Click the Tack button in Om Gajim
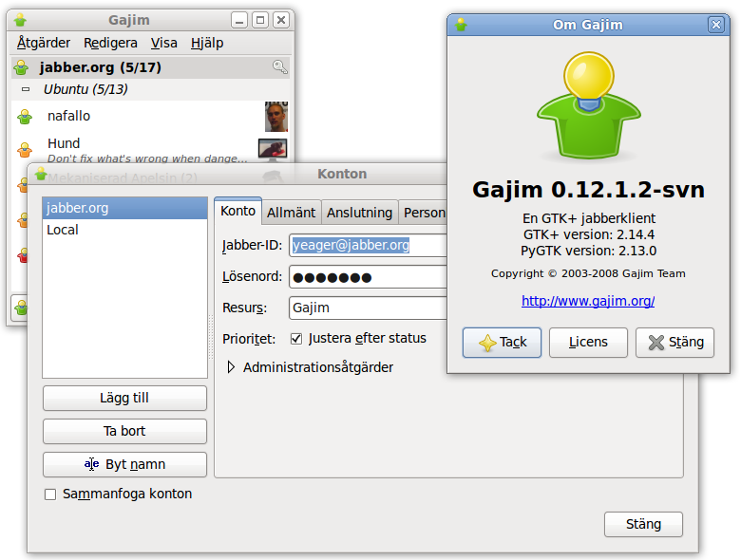 tap(502, 343)
